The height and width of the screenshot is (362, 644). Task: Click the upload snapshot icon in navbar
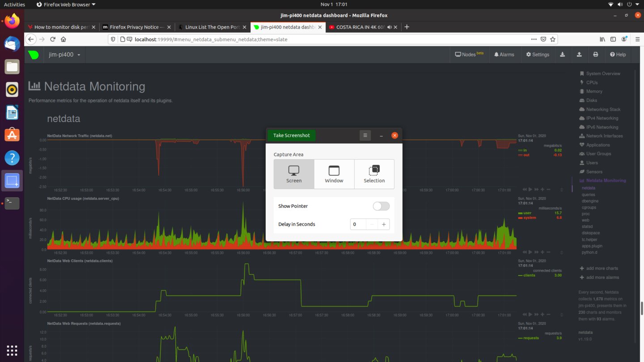[x=579, y=55]
